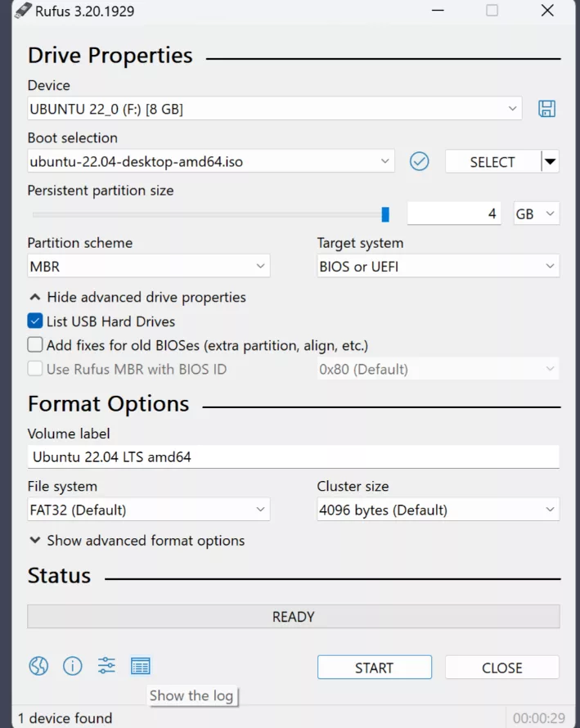
Task: Show the log window
Action: tap(140, 666)
